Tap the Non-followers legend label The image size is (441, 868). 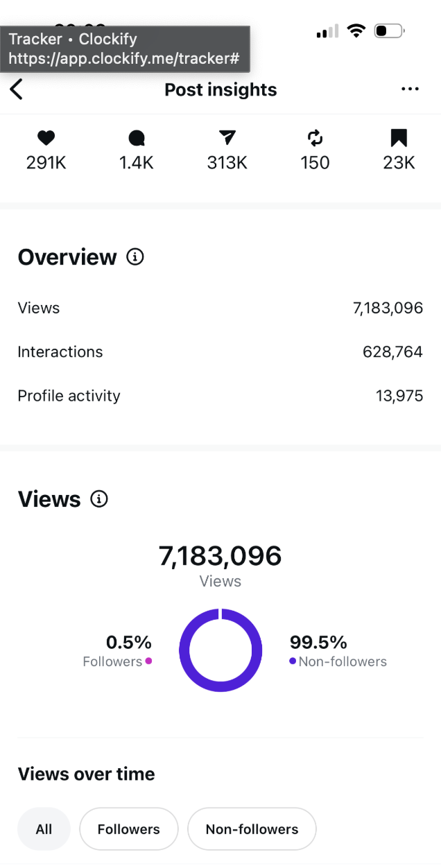pos(343,661)
